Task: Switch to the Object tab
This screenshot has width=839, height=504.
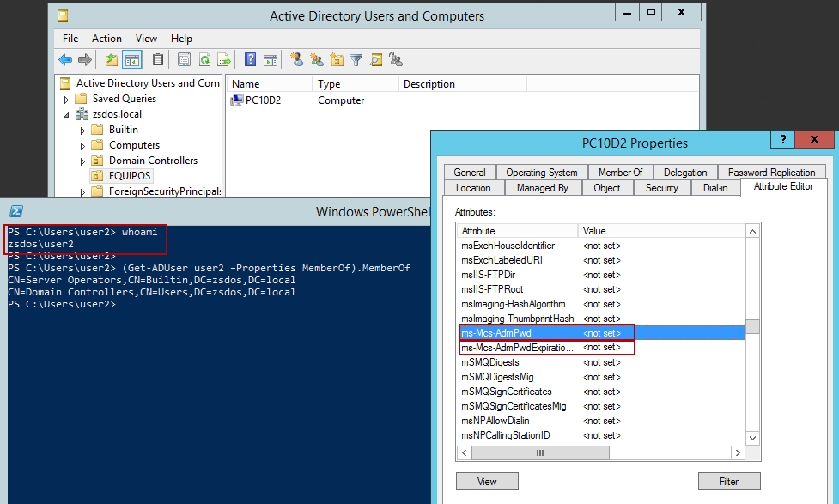Action: coord(607,188)
